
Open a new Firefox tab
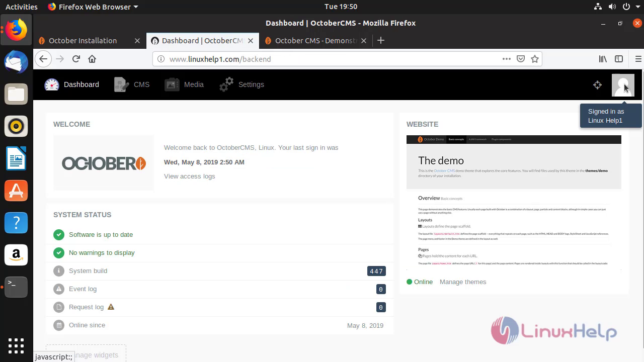[381, 41]
